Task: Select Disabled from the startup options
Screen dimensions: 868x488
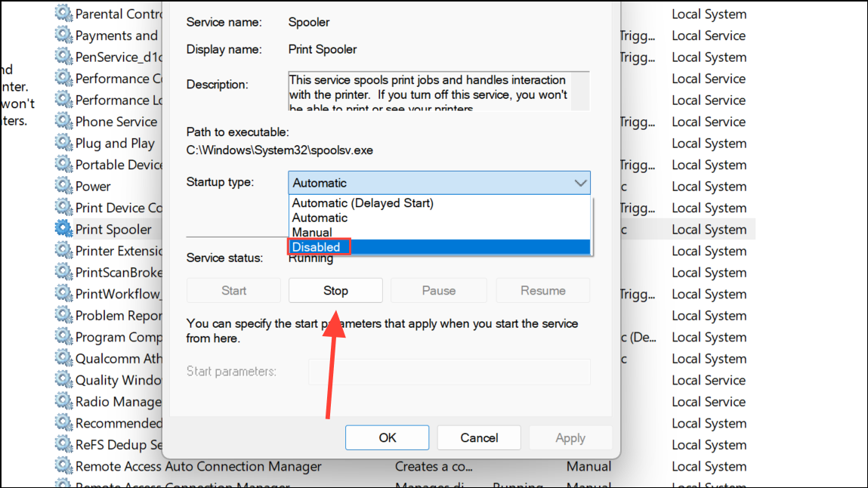Action: pyautogui.click(x=317, y=246)
